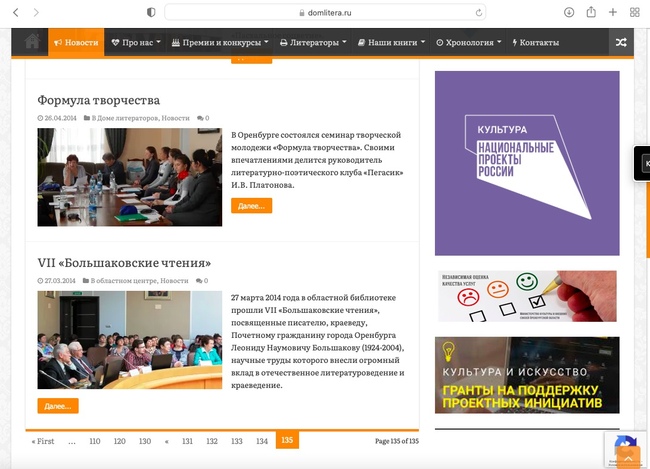This screenshot has height=469, width=650.
Task: Click the Safari downloads icon
Action: [568, 12]
